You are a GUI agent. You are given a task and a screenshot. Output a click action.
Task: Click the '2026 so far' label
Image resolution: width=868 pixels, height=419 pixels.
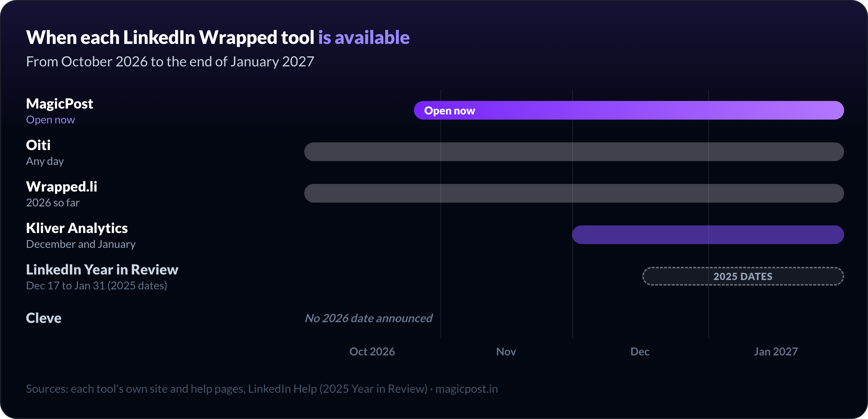[53, 203]
